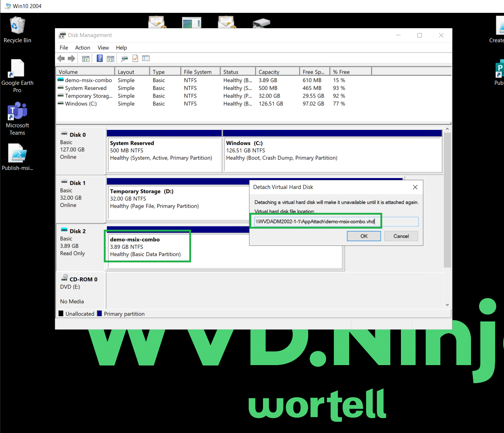Select Disk 2 drive icon
504x433 pixels.
point(64,230)
